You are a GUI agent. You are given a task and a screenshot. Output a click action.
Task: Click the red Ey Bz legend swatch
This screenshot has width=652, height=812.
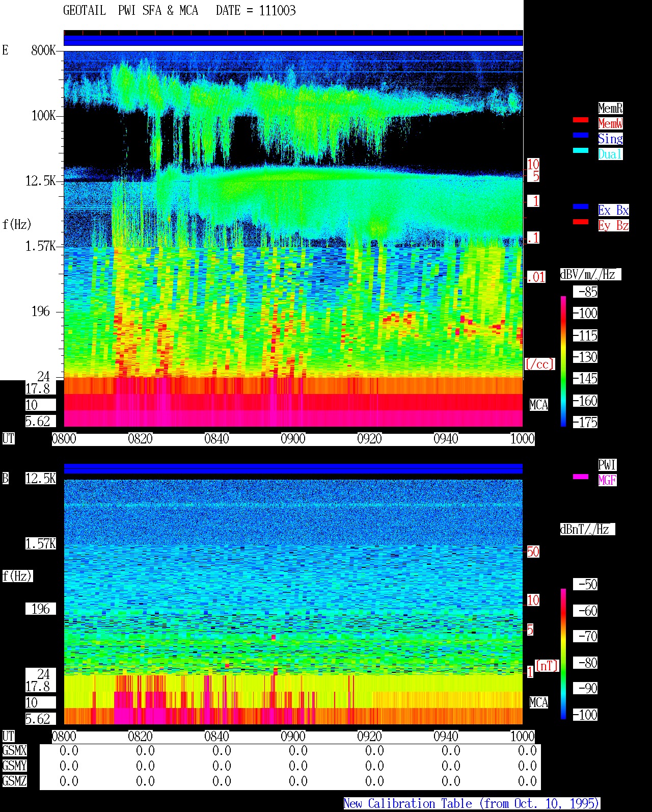pos(581,222)
